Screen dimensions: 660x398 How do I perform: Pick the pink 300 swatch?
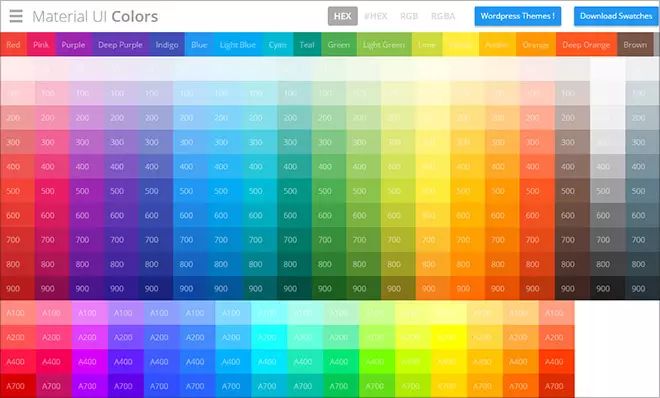point(52,142)
